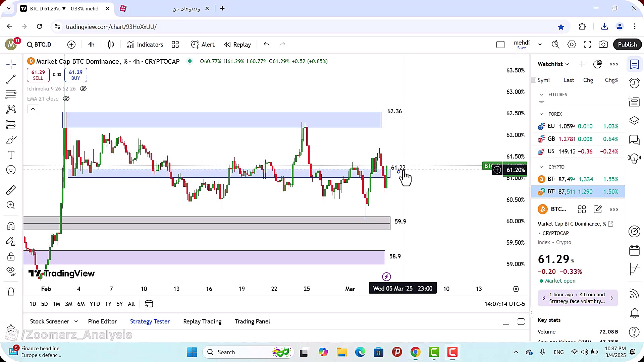Hide all drawings with eye tool
Screen dimensions: 644x362
(x=11, y=271)
